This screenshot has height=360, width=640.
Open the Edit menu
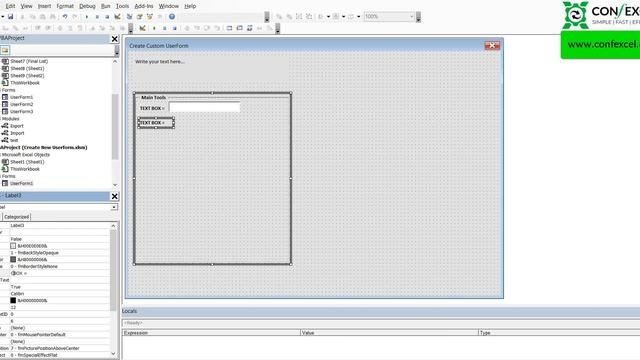click(x=10, y=6)
